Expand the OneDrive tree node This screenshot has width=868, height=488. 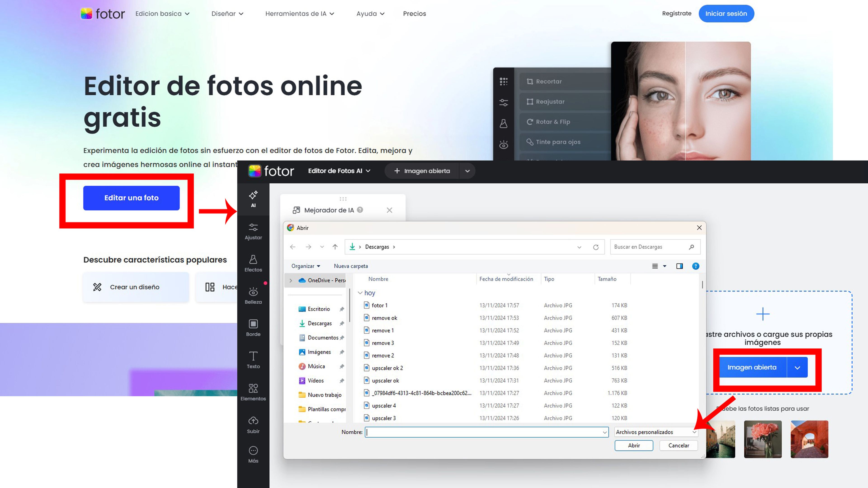tap(290, 280)
